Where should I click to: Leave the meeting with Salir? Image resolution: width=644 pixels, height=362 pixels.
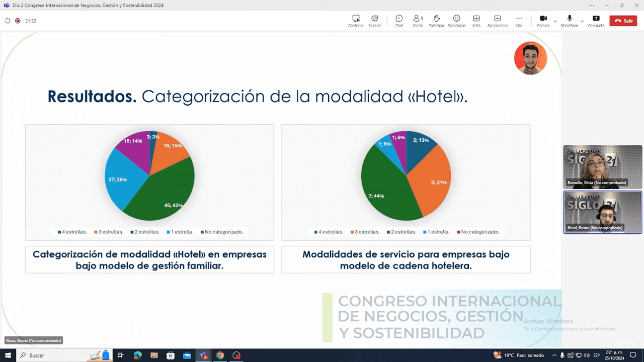(623, 21)
